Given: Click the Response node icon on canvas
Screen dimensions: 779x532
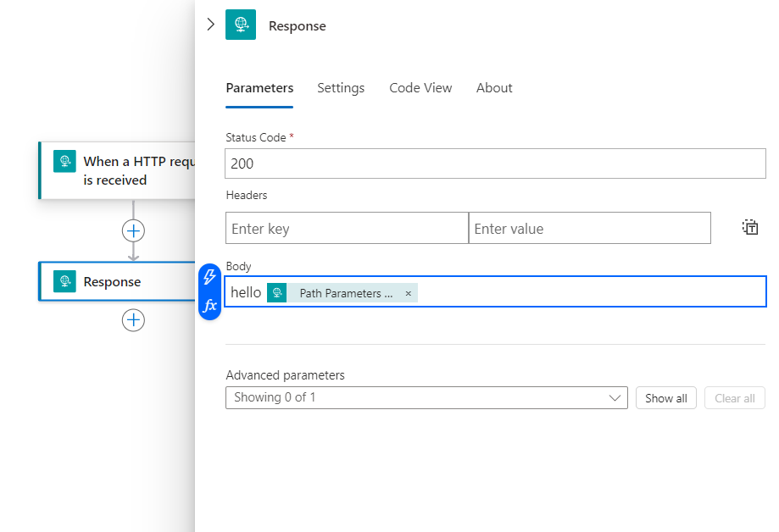Looking at the screenshot, I should pos(64,281).
